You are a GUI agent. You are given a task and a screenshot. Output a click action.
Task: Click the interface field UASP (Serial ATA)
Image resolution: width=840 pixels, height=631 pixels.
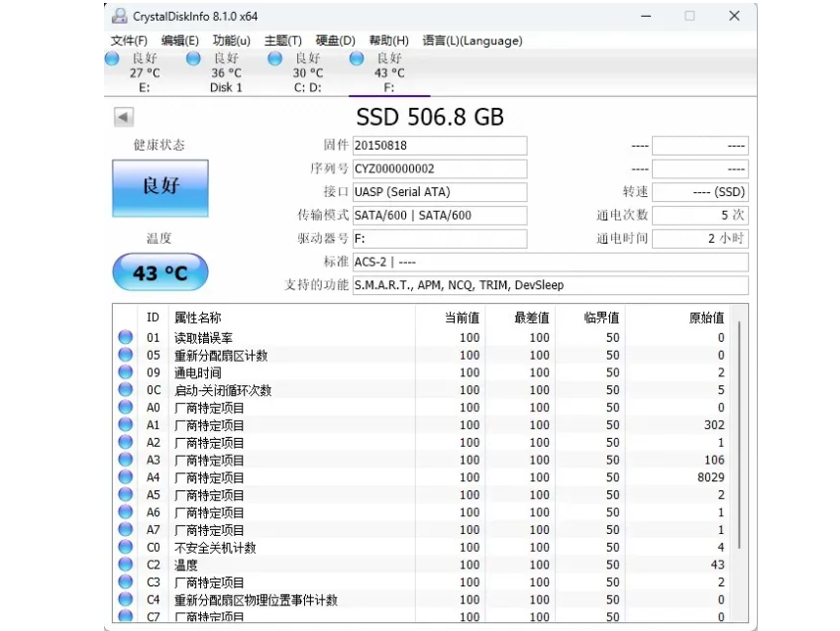pyautogui.click(x=440, y=192)
